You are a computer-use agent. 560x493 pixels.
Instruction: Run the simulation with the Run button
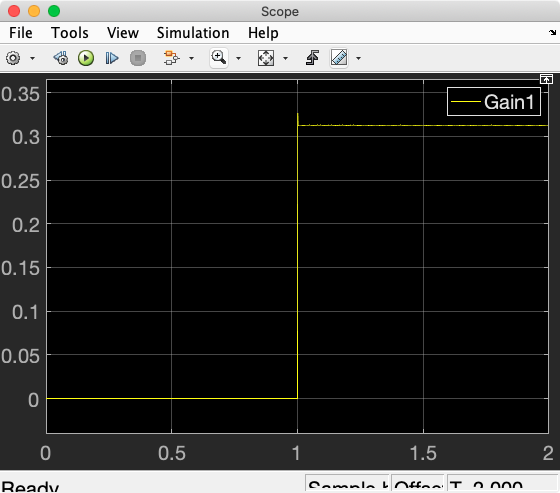pos(86,58)
